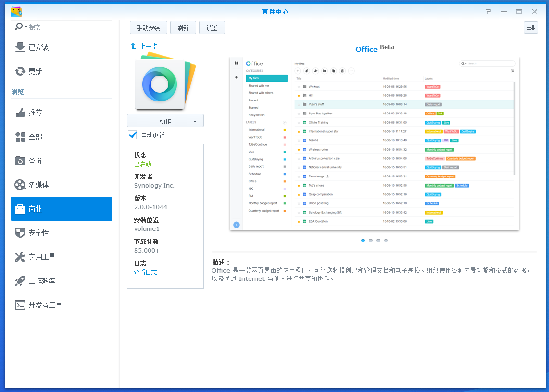Toggle the Auto-update (自动更新) checkbox
This screenshot has height=392, width=549.
tap(133, 135)
